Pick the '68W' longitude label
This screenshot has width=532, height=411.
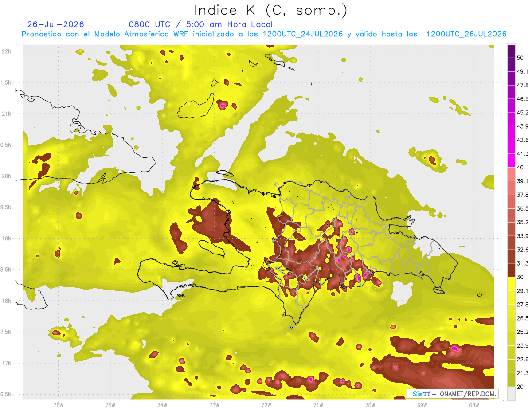pyautogui.click(x=474, y=405)
